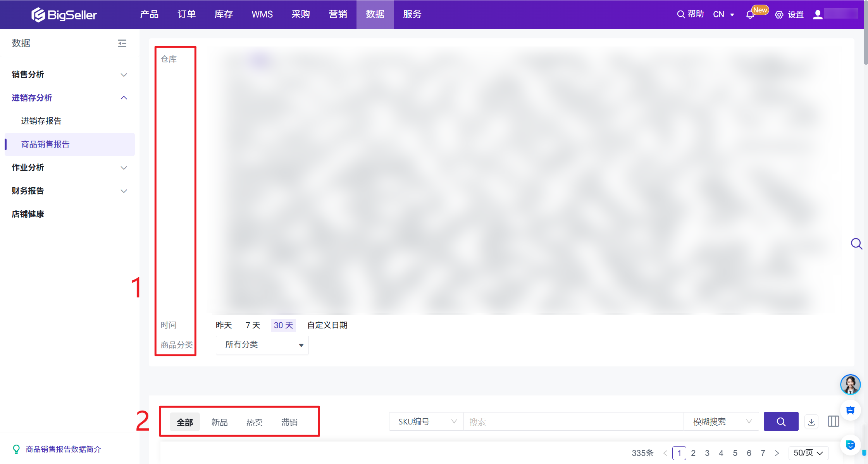This screenshot has width=868, height=464.
Task: Click the purple search magnifier button
Action: pos(781,421)
